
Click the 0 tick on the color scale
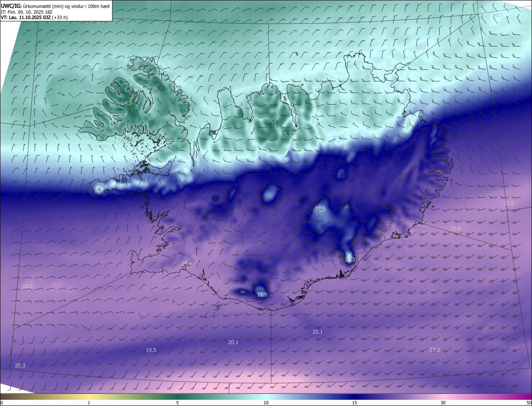click(2, 403)
